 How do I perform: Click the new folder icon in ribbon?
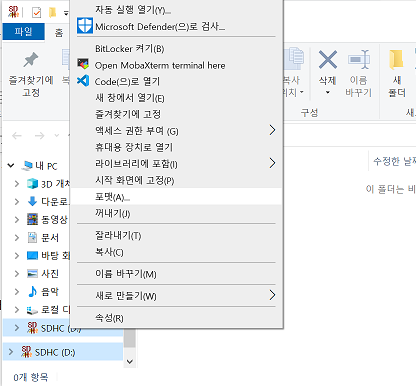pyautogui.click(x=396, y=60)
